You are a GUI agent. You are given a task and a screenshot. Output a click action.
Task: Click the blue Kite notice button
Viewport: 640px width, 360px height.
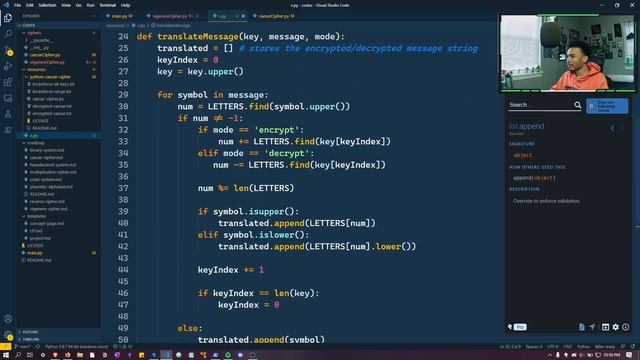point(607,106)
